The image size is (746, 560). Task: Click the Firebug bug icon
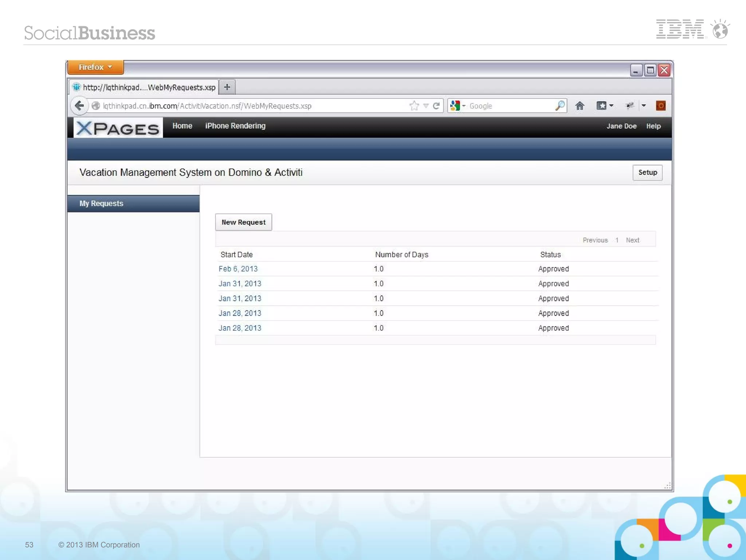coord(630,106)
